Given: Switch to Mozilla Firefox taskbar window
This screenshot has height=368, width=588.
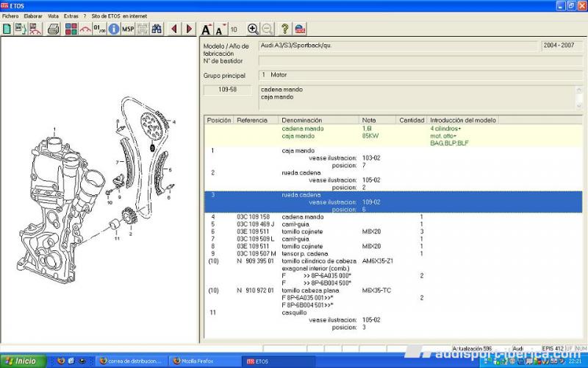Looking at the screenshot, I should 204,361.
